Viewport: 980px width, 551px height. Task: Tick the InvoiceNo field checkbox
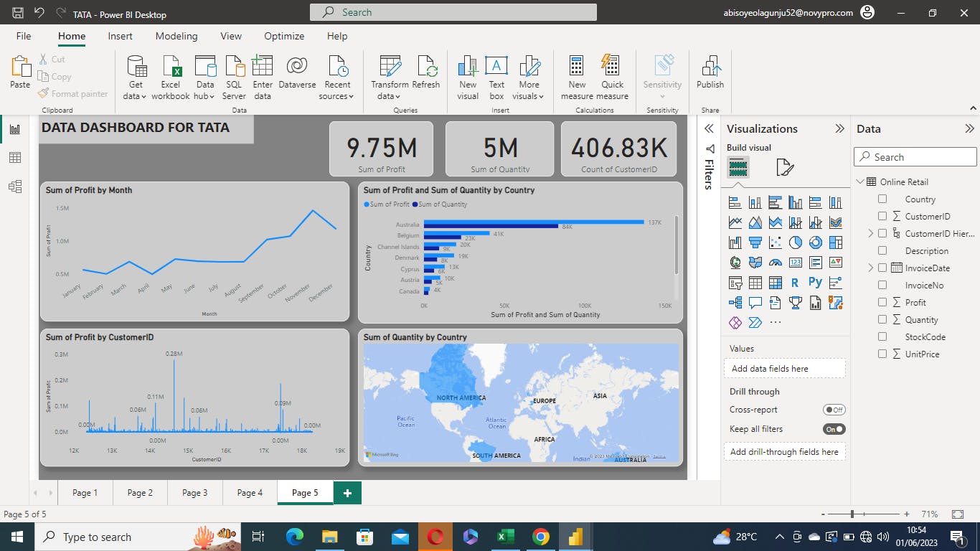coord(882,286)
